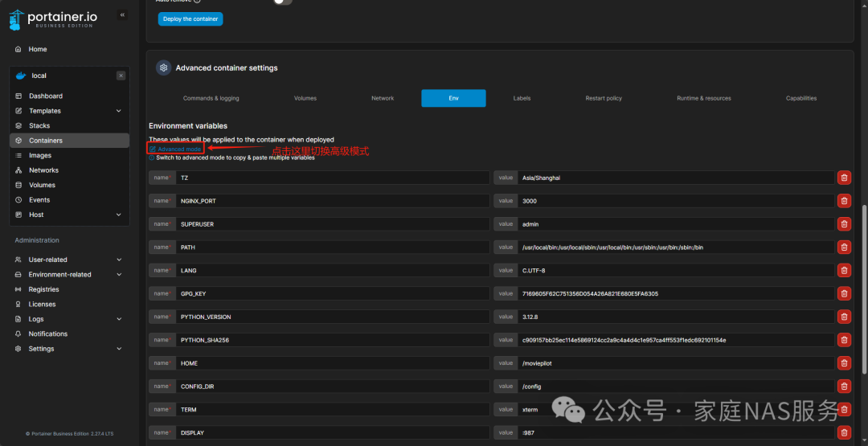
Task: Click the Volumes database icon
Action: 18,186
